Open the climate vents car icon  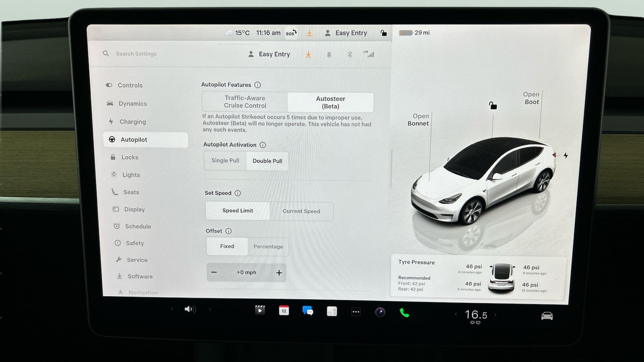pyautogui.click(x=547, y=315)
